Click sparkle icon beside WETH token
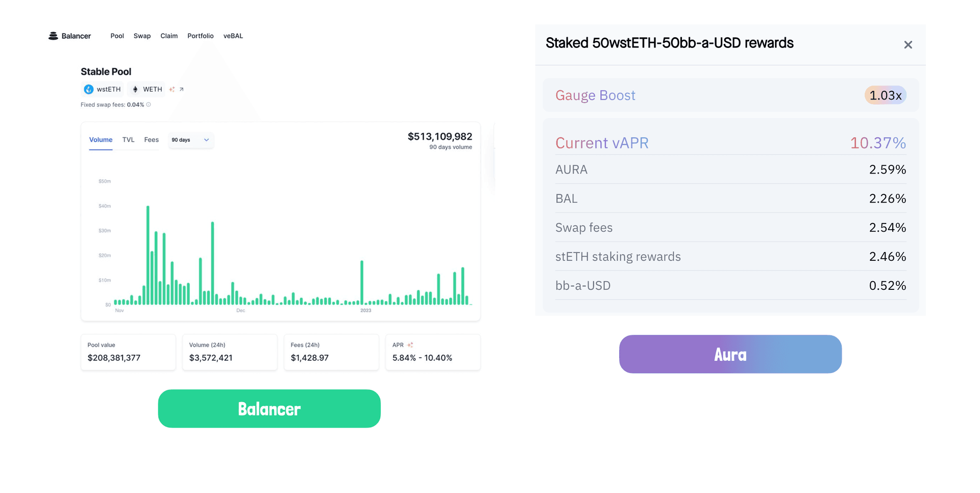Screen dimensions: 980x493 click(x=172, y=89)
